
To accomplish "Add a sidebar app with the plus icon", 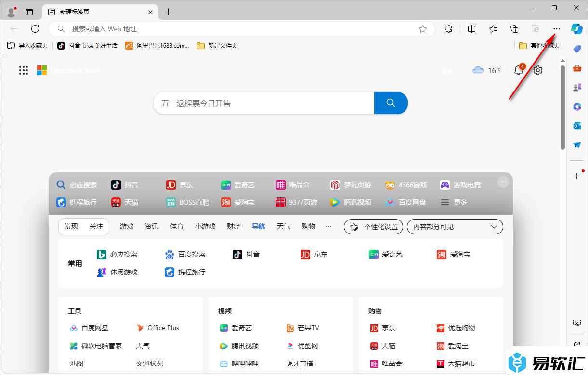I will [x=577, y=176].
